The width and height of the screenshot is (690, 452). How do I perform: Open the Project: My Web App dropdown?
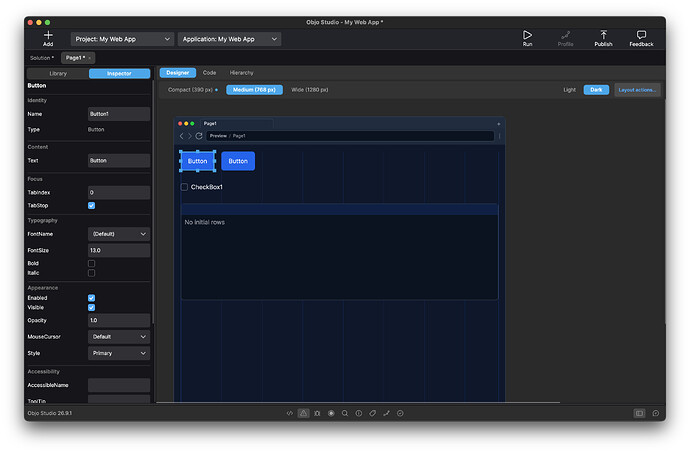click(122, 39)
